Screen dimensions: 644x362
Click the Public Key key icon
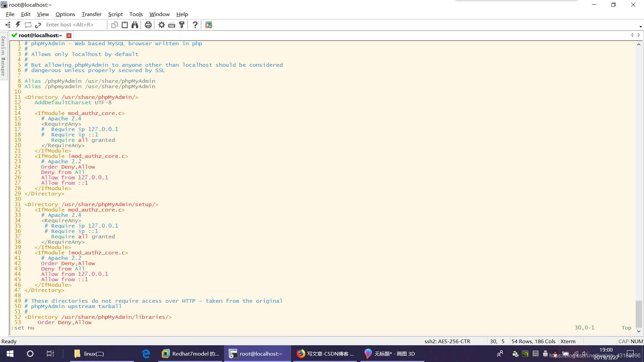182,25
